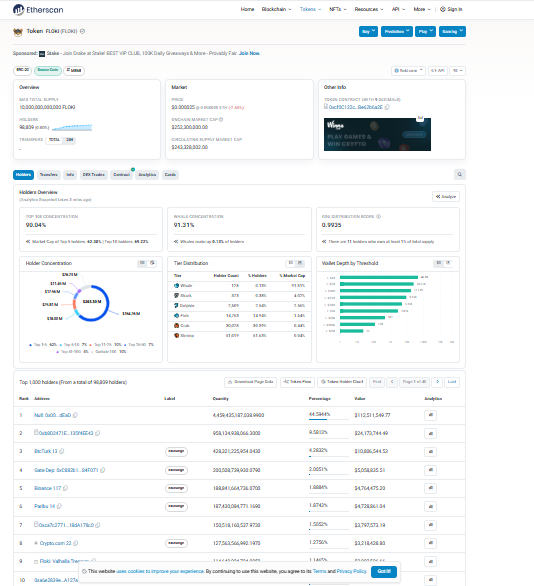This screenshot has height=586, width=534.
Task: Go to previous holders page arrow
Action: [x=392, y=382]
